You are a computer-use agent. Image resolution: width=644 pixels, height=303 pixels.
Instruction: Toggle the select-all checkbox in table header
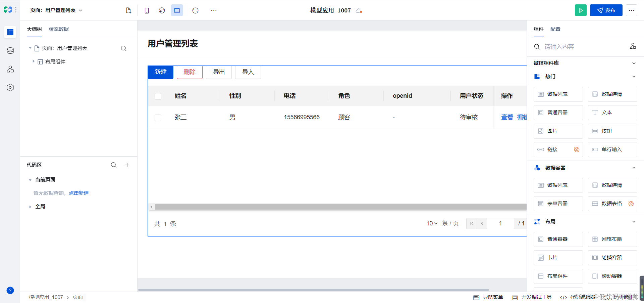[158, 96]
